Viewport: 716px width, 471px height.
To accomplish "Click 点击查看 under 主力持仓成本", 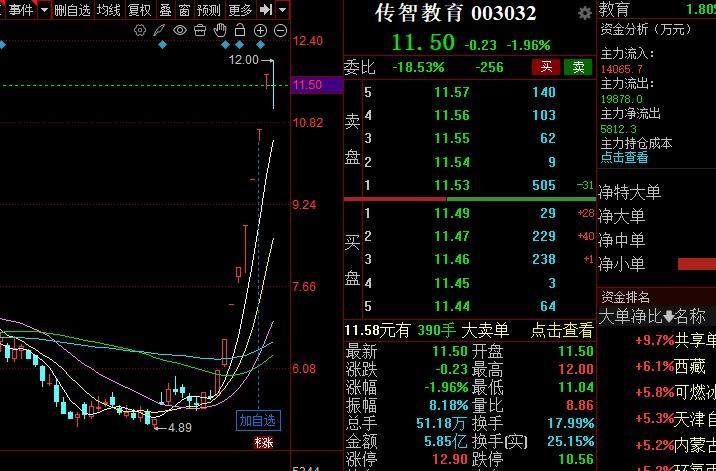I will point(624,158).
